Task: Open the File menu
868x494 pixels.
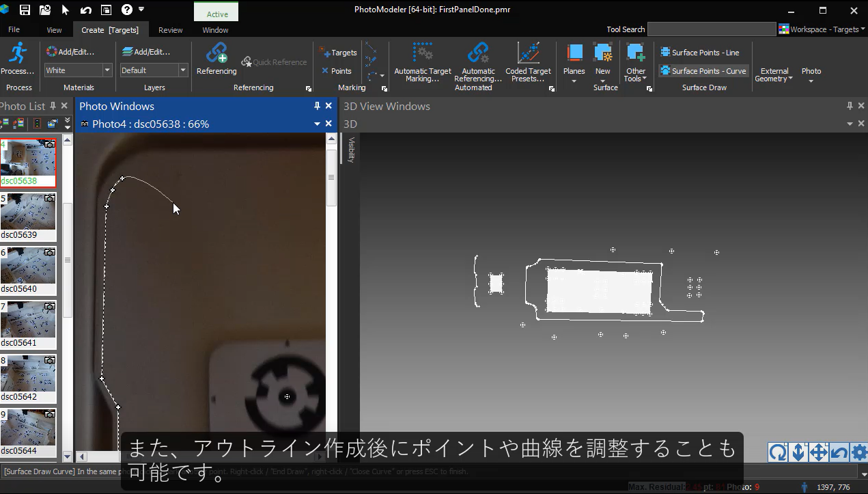Action: (x=14, y=30)
